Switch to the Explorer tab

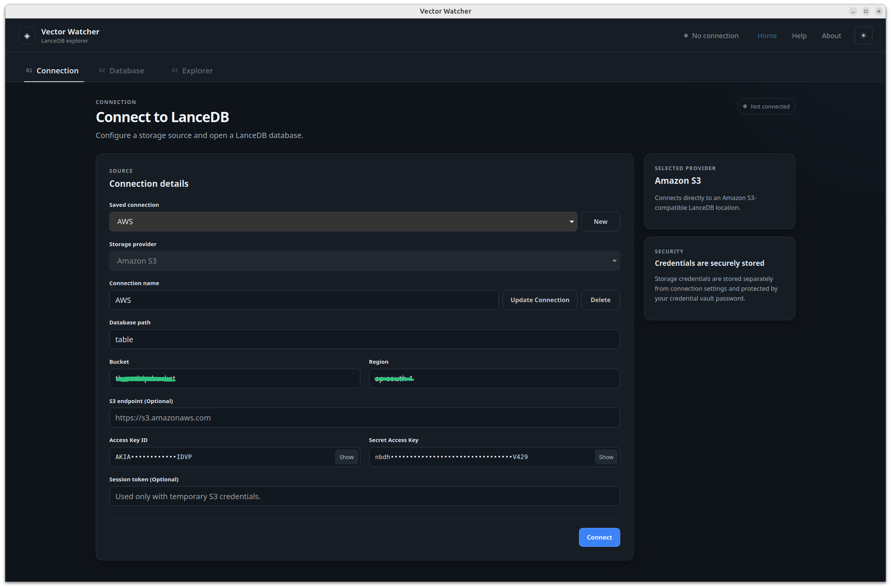coord(192,71)
